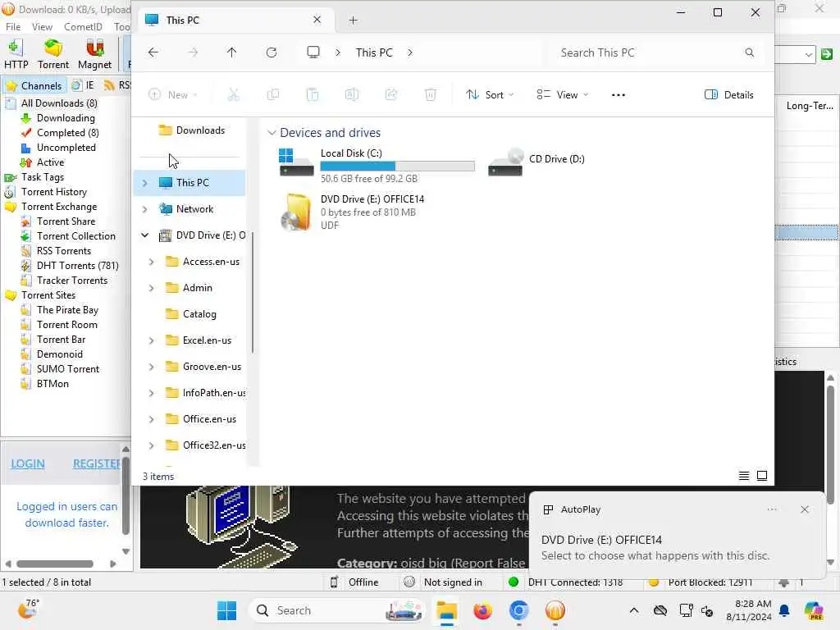Viewport: 840px width, 630px height.
Task: Toggle the Details pane button
Action: (x=728, y=95)
